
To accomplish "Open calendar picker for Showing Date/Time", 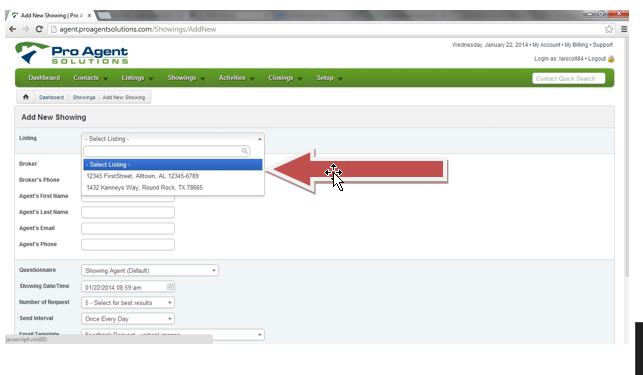I will [x=170, y=286].
